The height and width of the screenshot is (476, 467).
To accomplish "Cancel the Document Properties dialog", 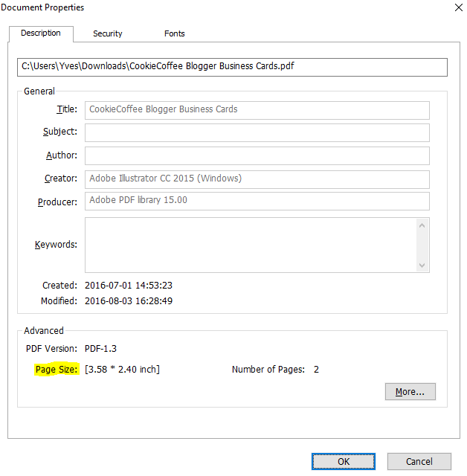I will (419, 461).
